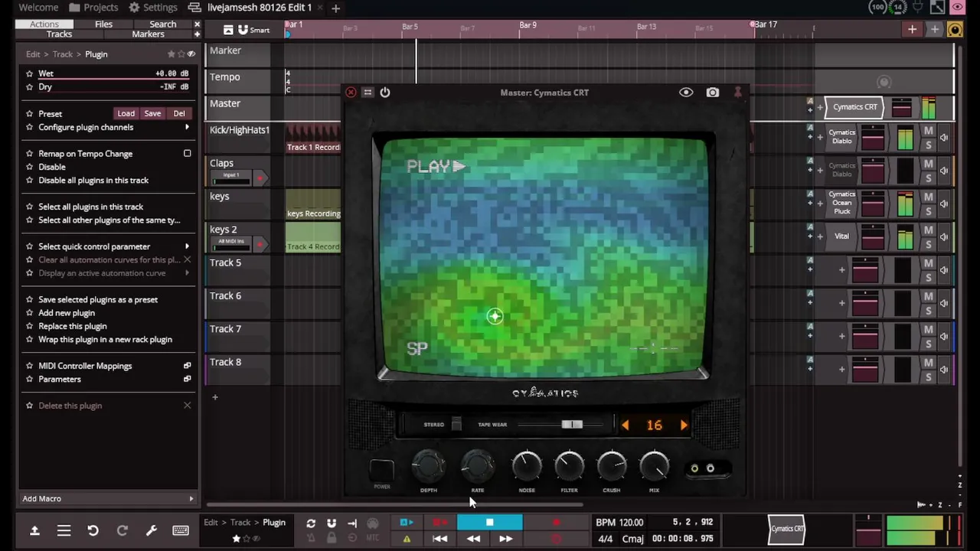This screenshot has height=551, width=980.
Task: Choose Disable all plugins in this track
Action: coord(93,181)
